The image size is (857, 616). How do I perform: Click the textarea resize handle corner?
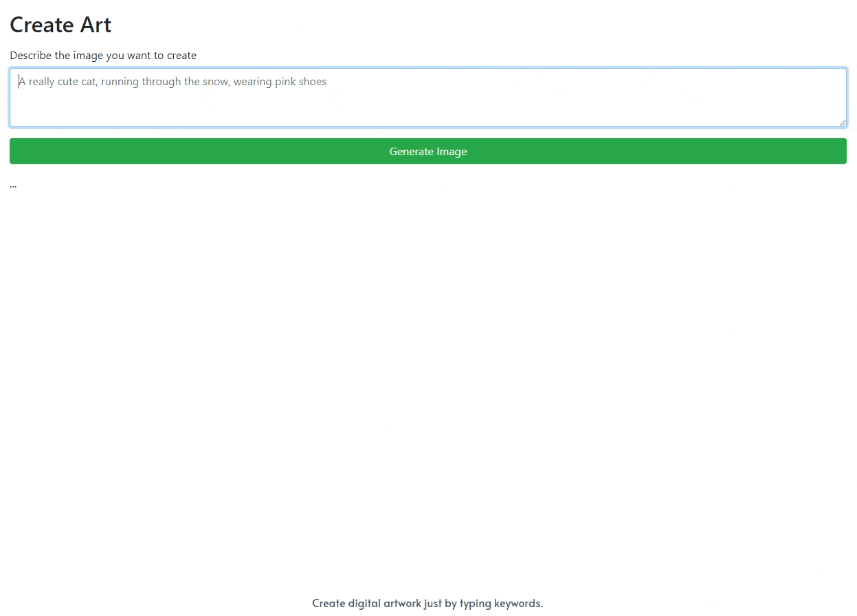pyautogui.click(x=842, y=122)
